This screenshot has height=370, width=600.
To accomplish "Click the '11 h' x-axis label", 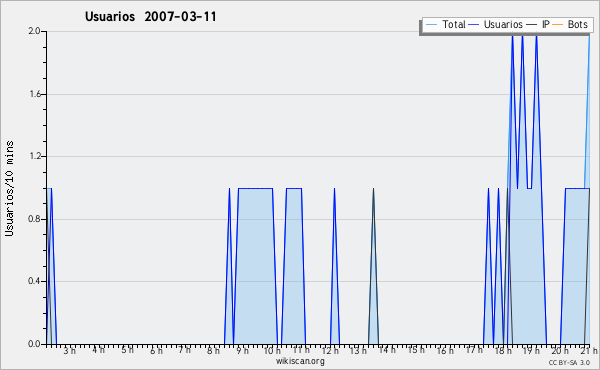I will (x=301, y=349).
